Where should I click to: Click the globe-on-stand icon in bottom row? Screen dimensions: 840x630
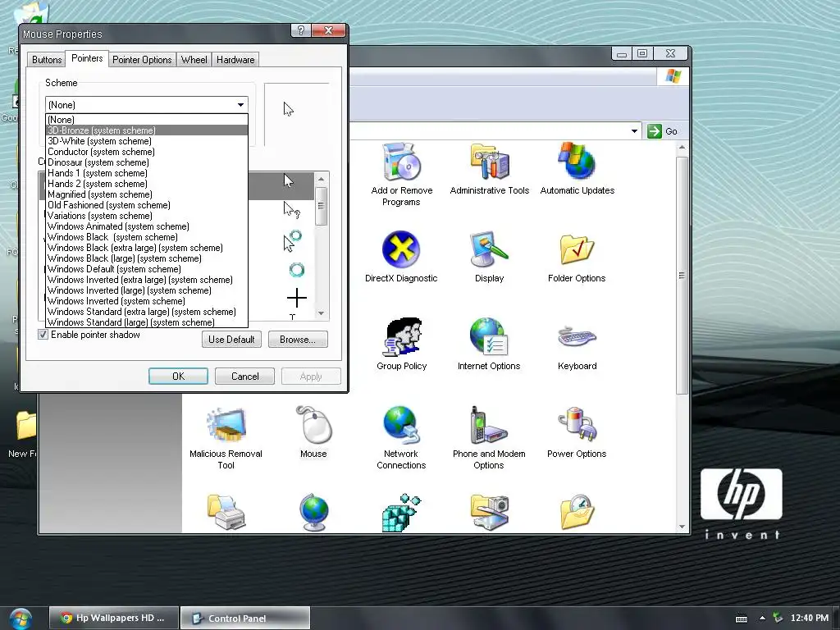click(314, 513)
